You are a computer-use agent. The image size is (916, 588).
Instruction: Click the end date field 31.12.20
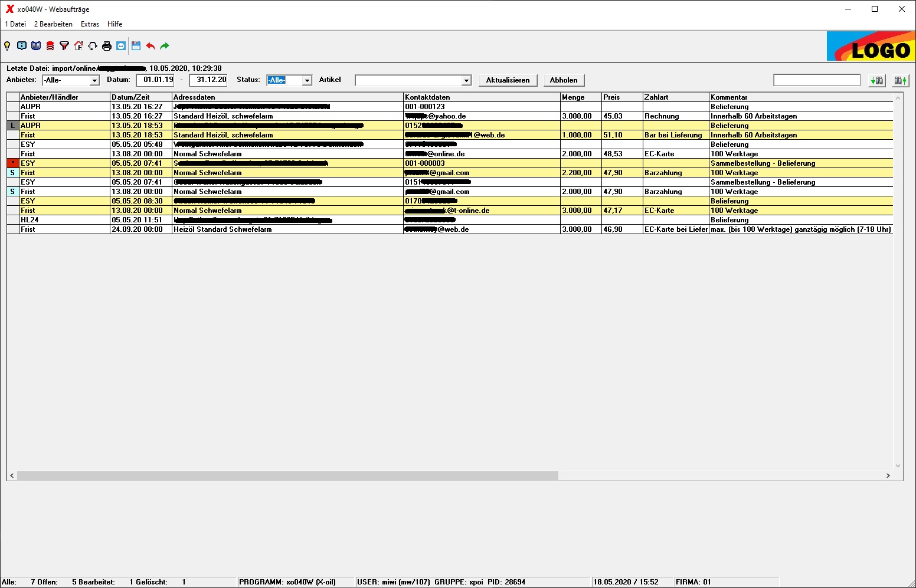pyautogui.click(x=208, y=80)
